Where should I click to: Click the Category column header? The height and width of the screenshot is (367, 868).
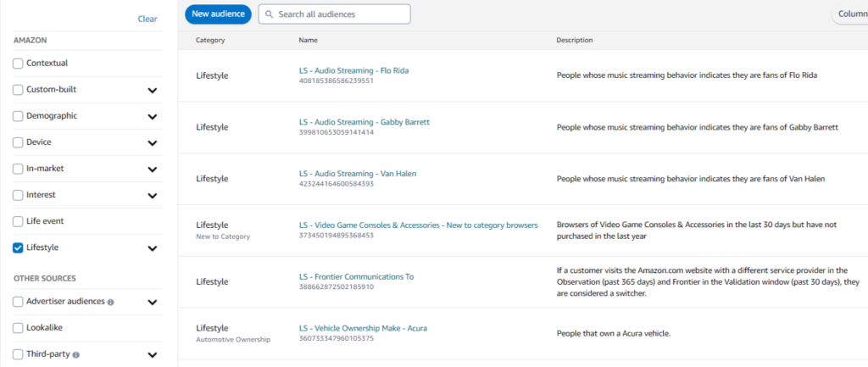210,41
